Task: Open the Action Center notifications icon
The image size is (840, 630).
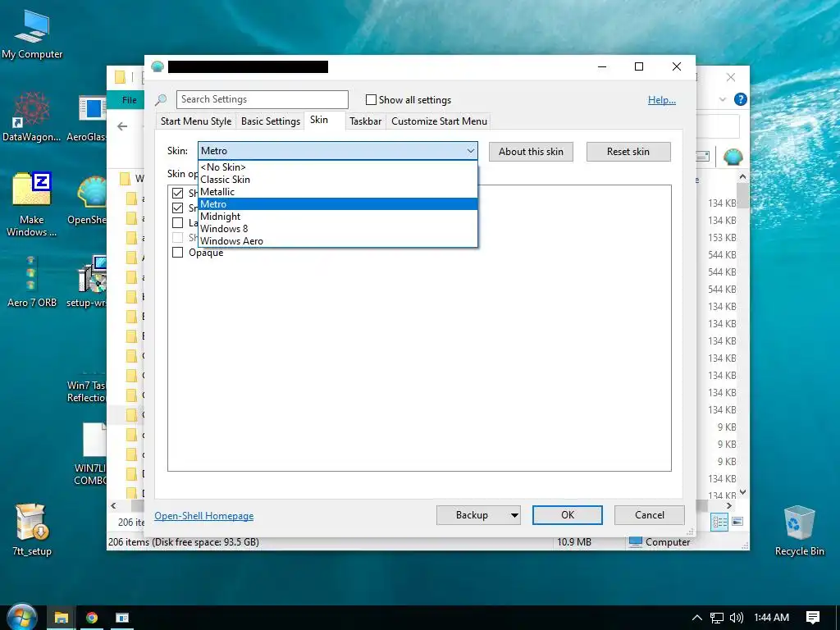Action: (x=813, y=618)
